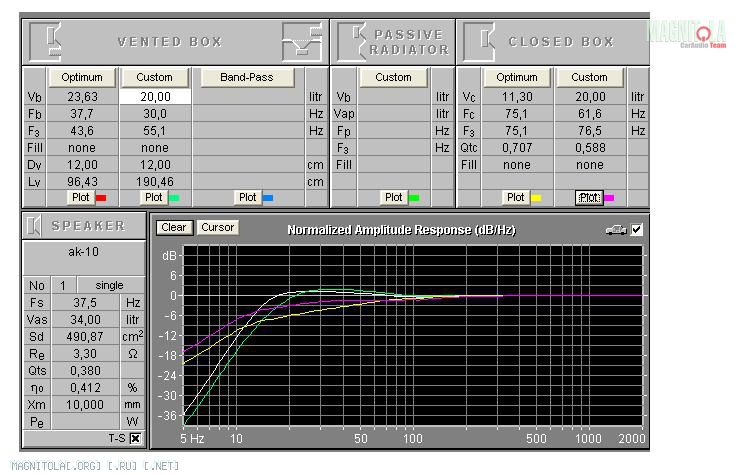
Task: Toggle the car response checkbox
Action: pyautogui.click(x=637, y=230)
